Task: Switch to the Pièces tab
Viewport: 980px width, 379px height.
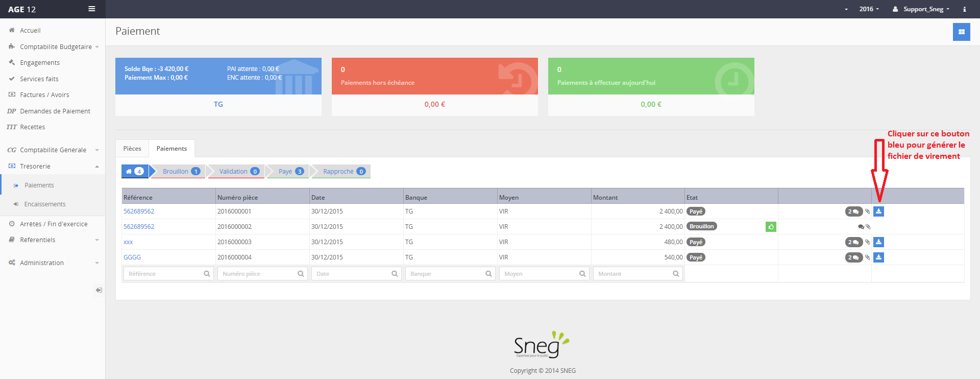Action: [x=132, y=149]
